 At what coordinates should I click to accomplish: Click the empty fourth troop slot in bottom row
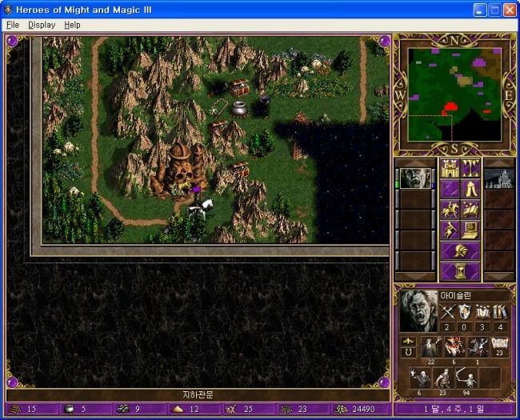click(x=490, y=378)
